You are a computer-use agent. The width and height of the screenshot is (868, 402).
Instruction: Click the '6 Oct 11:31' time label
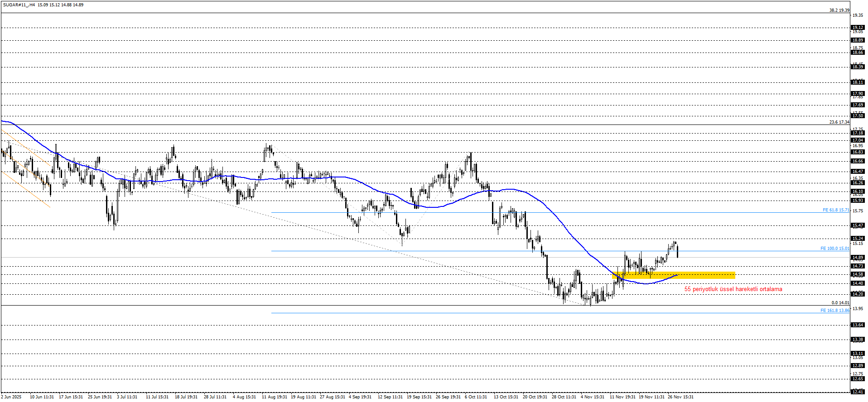point(476,397)
